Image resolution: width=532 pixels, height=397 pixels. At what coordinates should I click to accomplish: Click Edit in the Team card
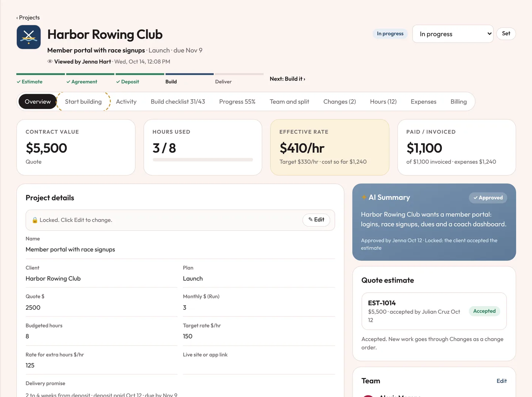click(502, 381)
